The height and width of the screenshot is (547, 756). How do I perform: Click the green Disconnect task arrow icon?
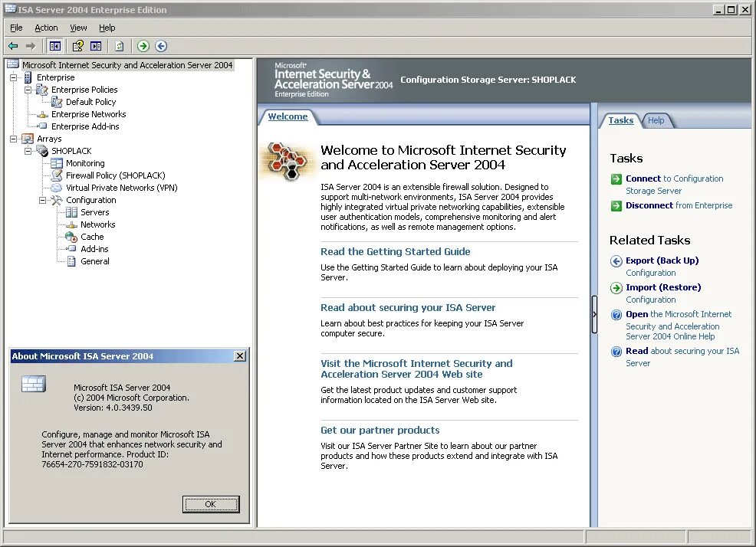(x=616, y=206)
